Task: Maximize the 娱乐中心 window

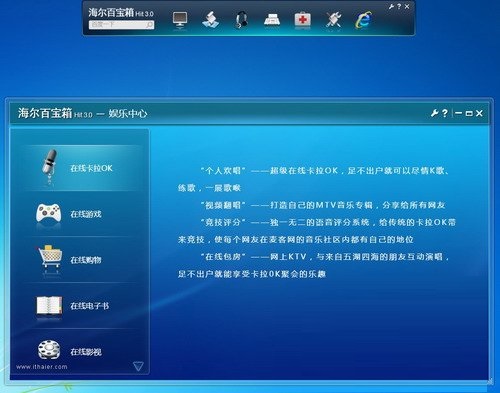Action: (x=469, y=114)
